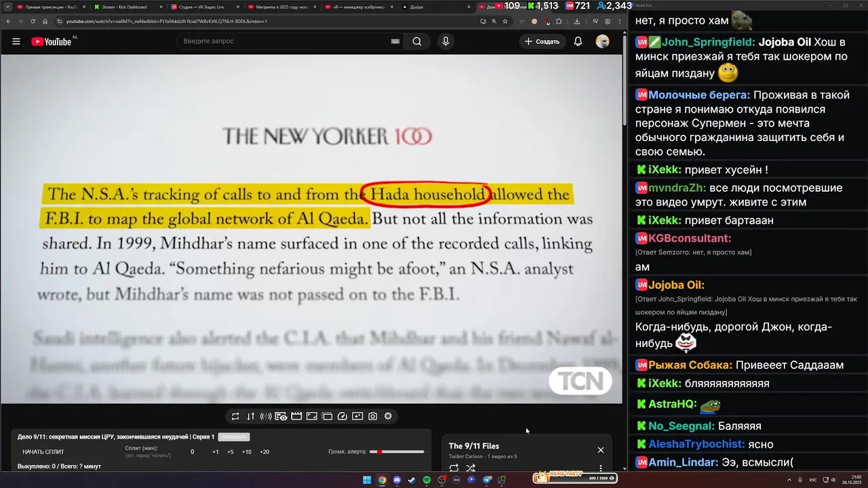Switch to «Я — менеджер эскортниц» tab

tap(357, 7)
